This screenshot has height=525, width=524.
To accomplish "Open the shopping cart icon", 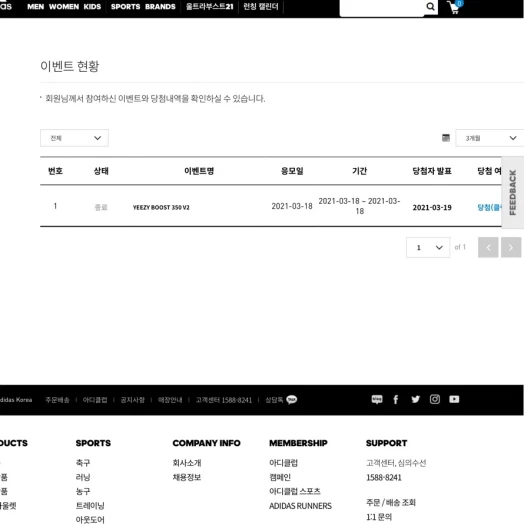I will pos(454,7).
